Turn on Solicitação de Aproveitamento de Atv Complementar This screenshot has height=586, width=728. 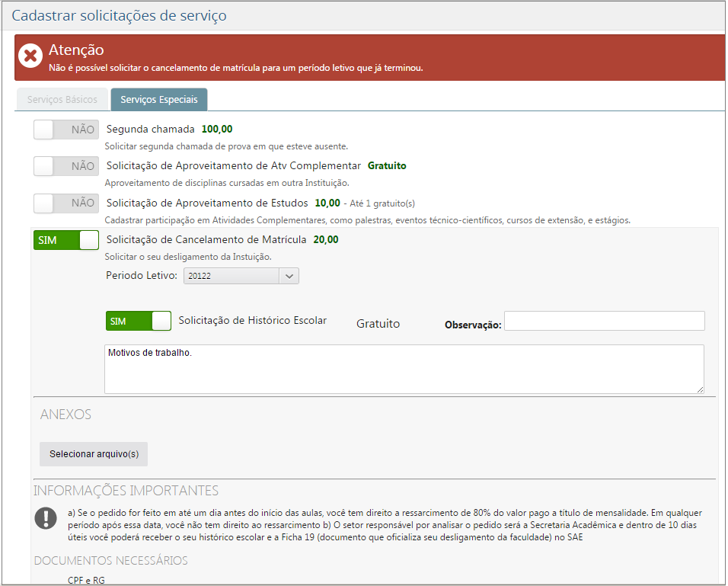pyautogui.click(x=65, y=165)
